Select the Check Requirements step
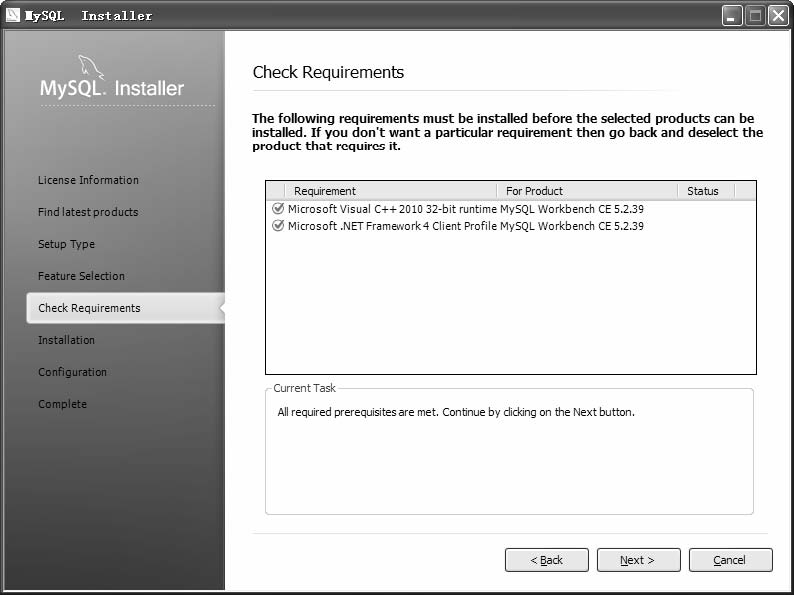The height and width of the screenshot is (595, 794). 126,308
